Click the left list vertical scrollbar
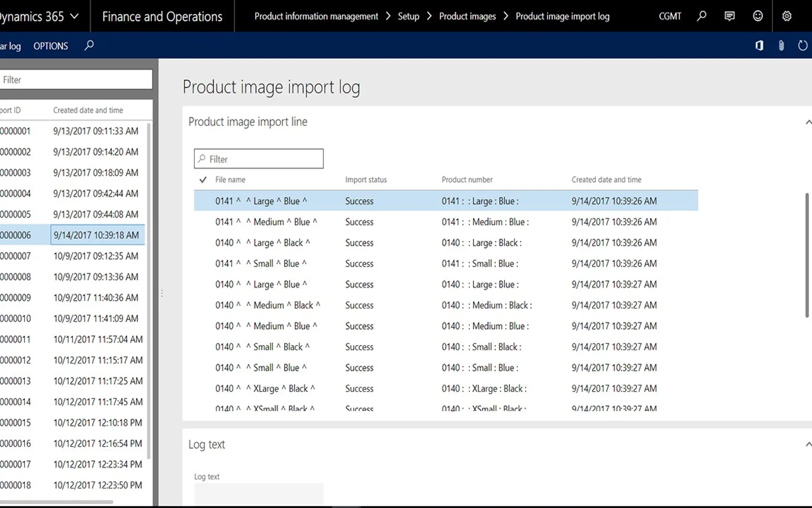This screenshot has height=508, width=812. [149, 291]
